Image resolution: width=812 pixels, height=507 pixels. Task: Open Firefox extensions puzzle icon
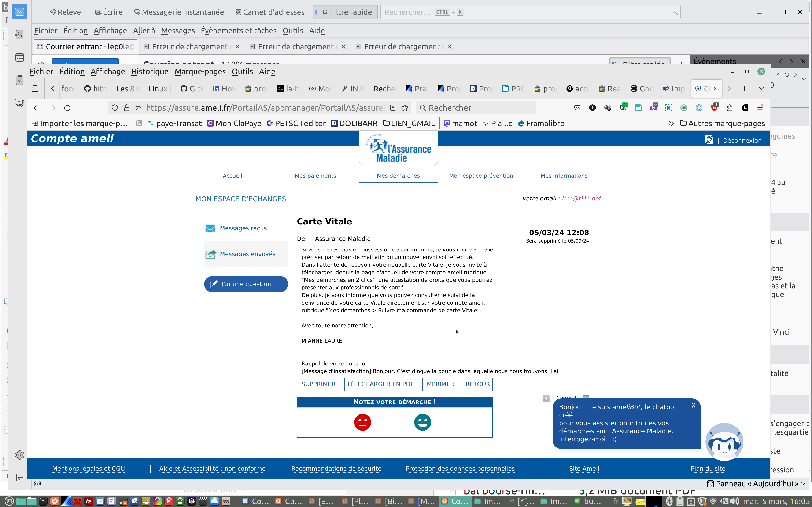tap(730, 108)
